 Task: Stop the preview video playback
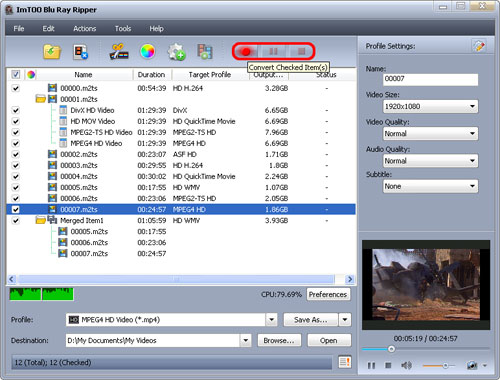[x=388, y=366]
